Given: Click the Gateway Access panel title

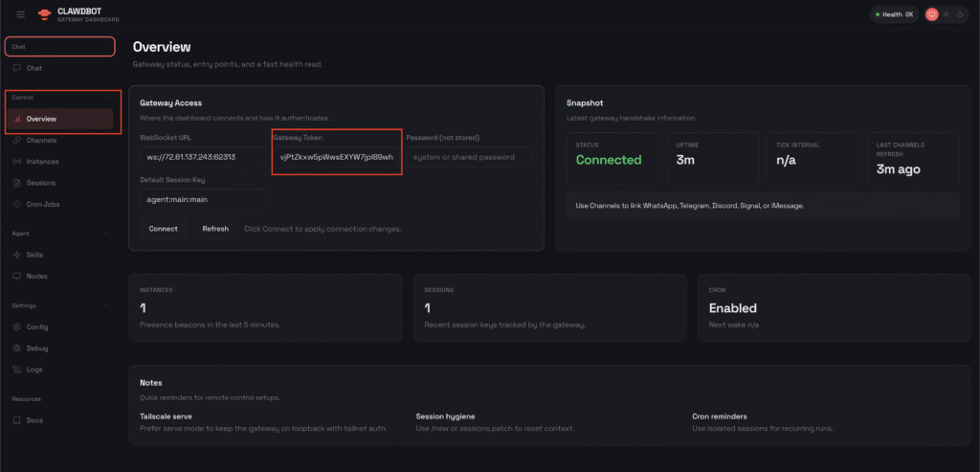Looking at the screenshot, I should tap(170, 103).
